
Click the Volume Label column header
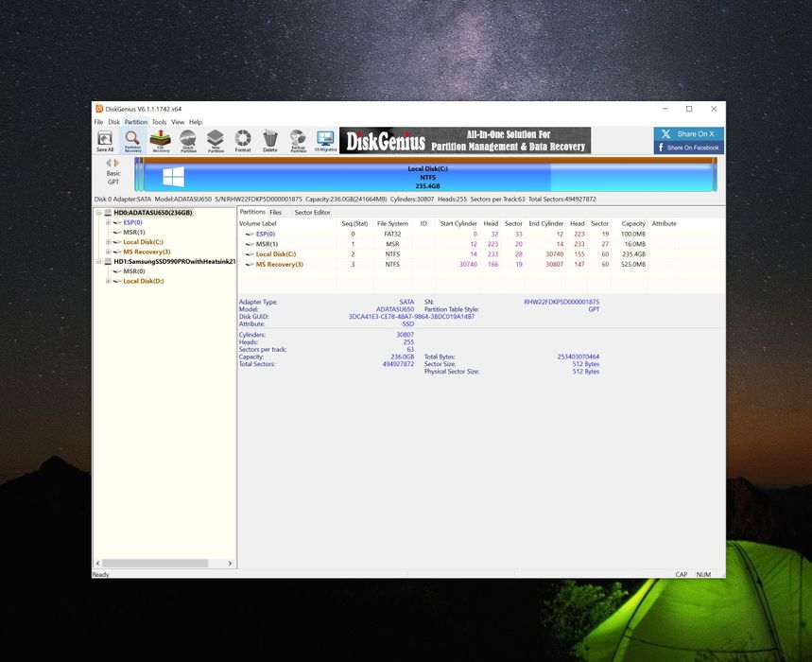coord(258,224)
